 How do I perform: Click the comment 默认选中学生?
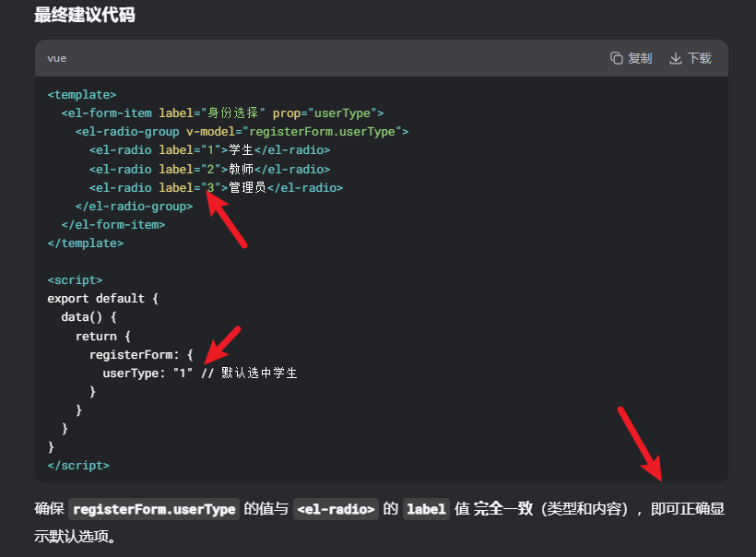pyautogui.click(x=249, y=373)
